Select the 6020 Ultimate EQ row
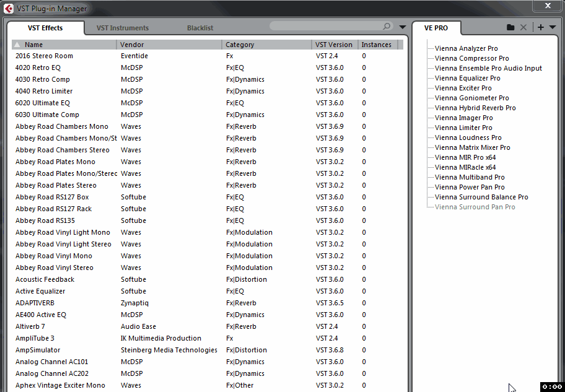The image size is (565, 392). click(x=207, y=103)
